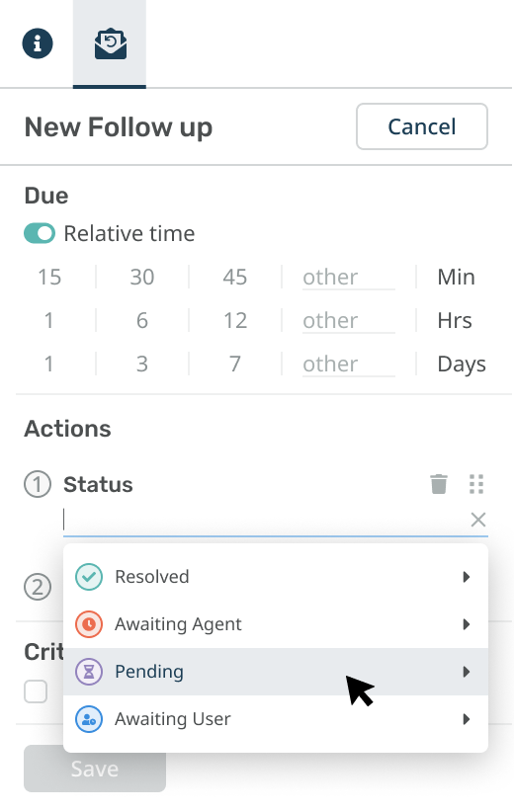
Task: Expand the Awaiting User submenu arrow
Action: [x=467, y=719]
